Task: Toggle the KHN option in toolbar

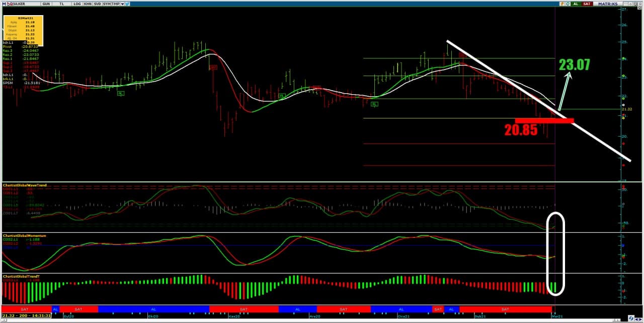Action: click(x=88, y=4)
